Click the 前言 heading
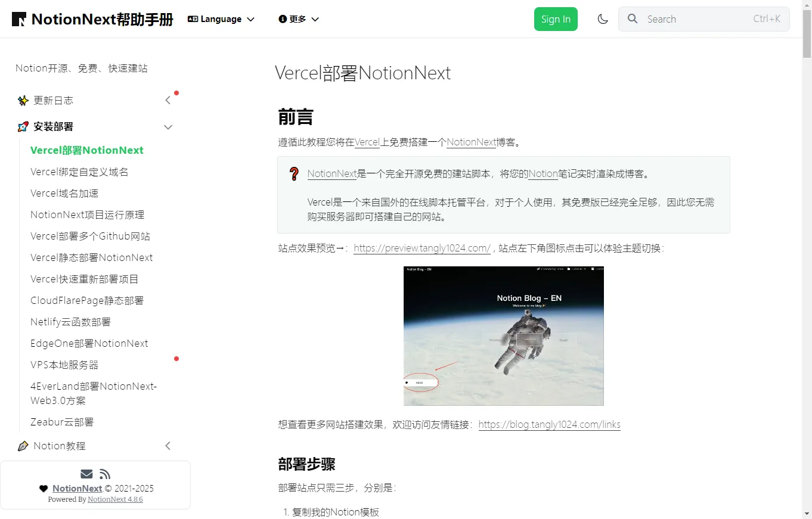The image size is (812, 519). (296, 117)
